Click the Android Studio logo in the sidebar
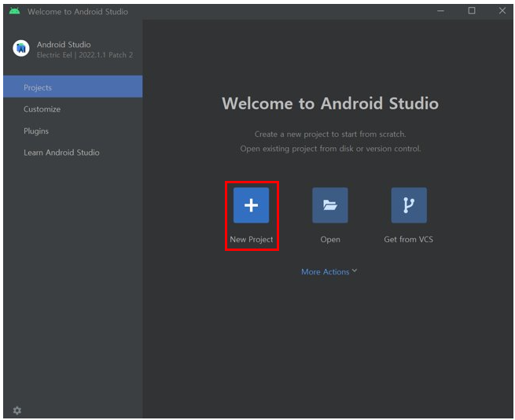The image size is (515, 420). tap(21, 48)
